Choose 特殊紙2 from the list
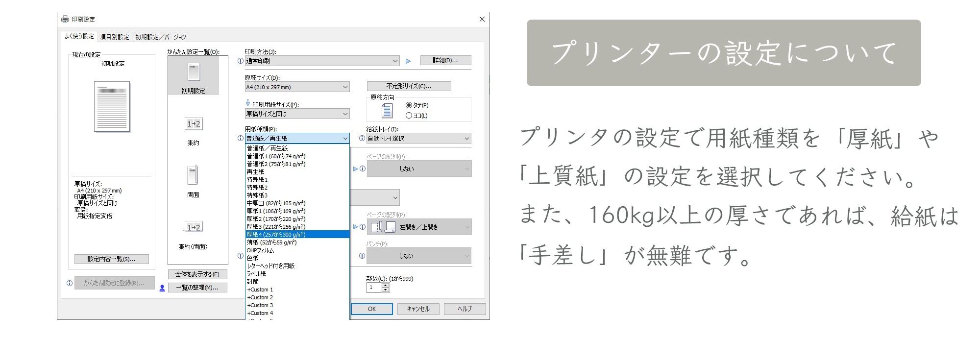This screenshot has height=338, width=980. (x=297, y=188)
